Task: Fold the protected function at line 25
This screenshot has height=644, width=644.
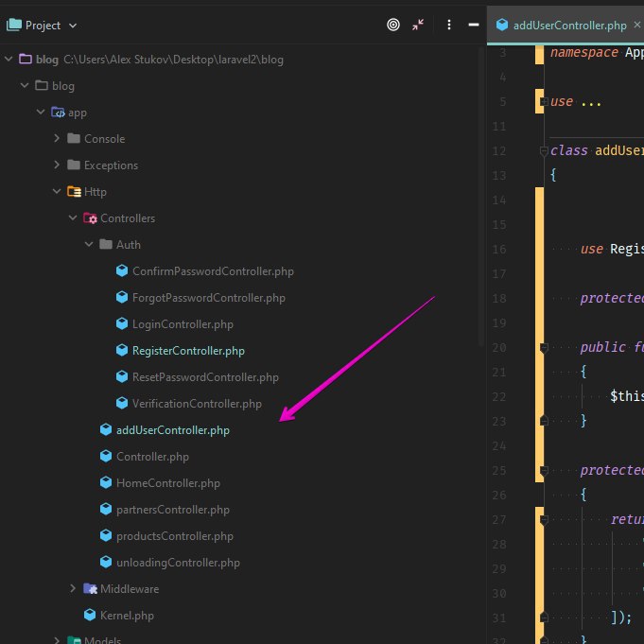Action: (x=544, y=471)
